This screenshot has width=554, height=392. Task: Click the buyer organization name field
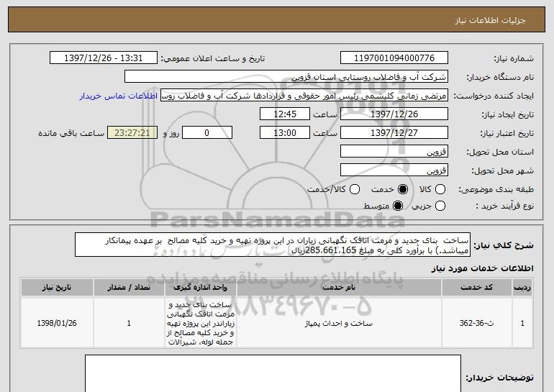click(286, 77)
